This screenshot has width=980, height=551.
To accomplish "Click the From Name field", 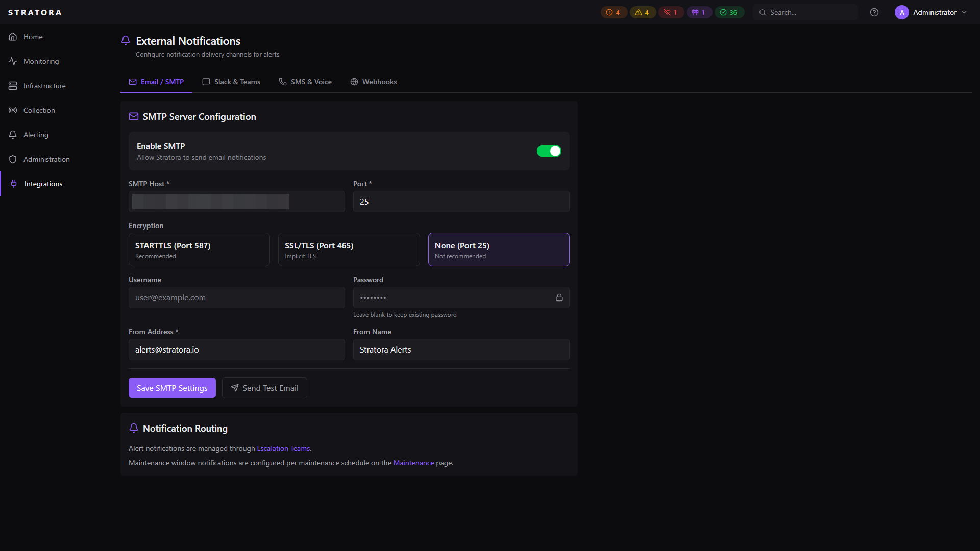I will [461, 349].
